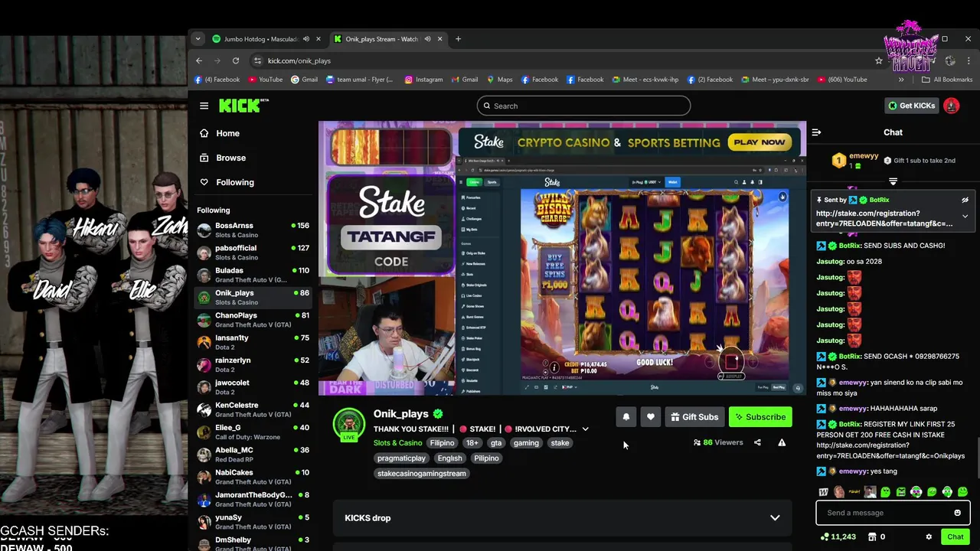Open All Bookmarks folder

(x=947, y=80)
